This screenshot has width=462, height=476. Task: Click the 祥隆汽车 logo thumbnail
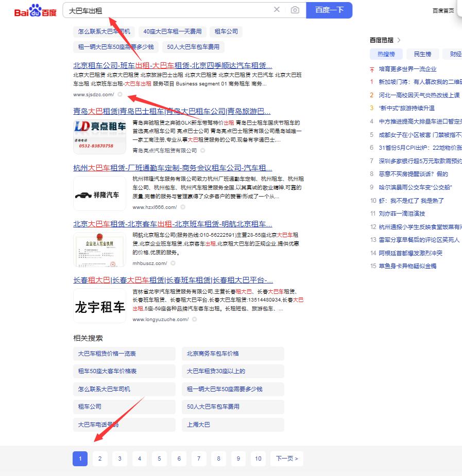point(99,193)
